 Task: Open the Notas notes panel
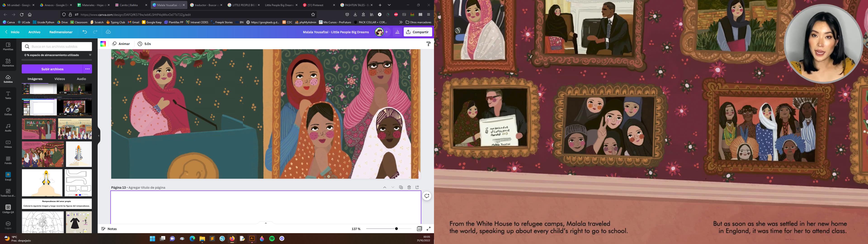[x=109, y=229]
